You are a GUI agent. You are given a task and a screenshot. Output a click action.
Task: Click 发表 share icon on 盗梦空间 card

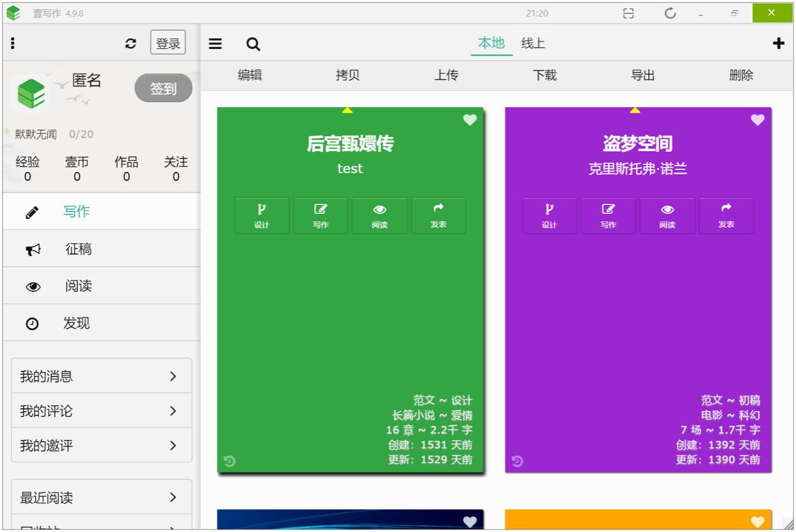[x=726, y=215]
